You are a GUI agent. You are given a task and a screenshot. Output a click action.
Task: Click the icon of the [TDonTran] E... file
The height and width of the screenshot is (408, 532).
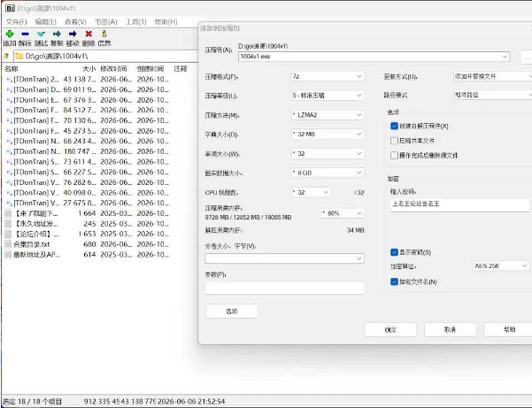click(9, 100)
